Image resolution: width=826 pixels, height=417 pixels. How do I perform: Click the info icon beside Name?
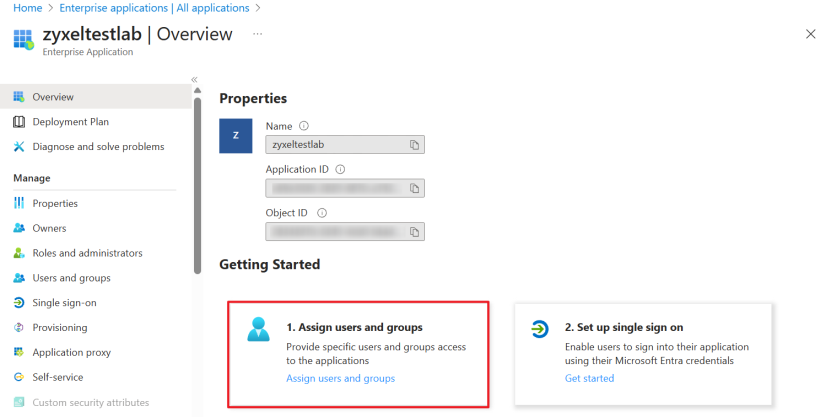303,126
